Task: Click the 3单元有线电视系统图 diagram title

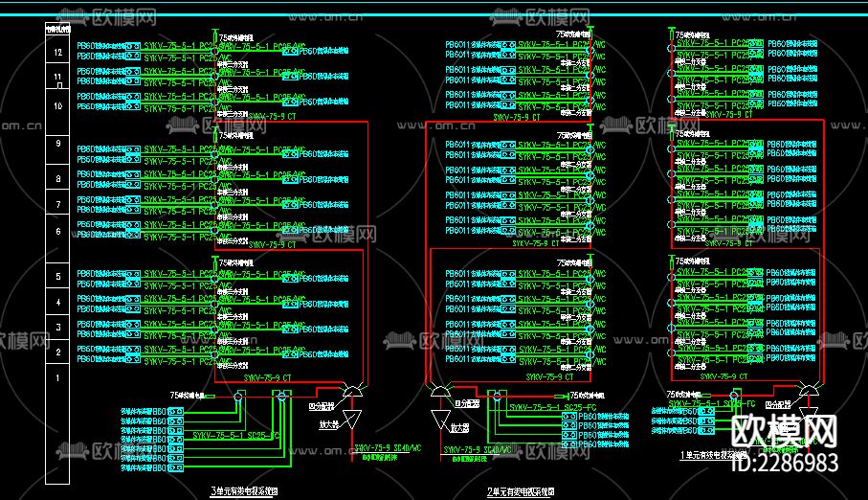Action: pos(244,491)
